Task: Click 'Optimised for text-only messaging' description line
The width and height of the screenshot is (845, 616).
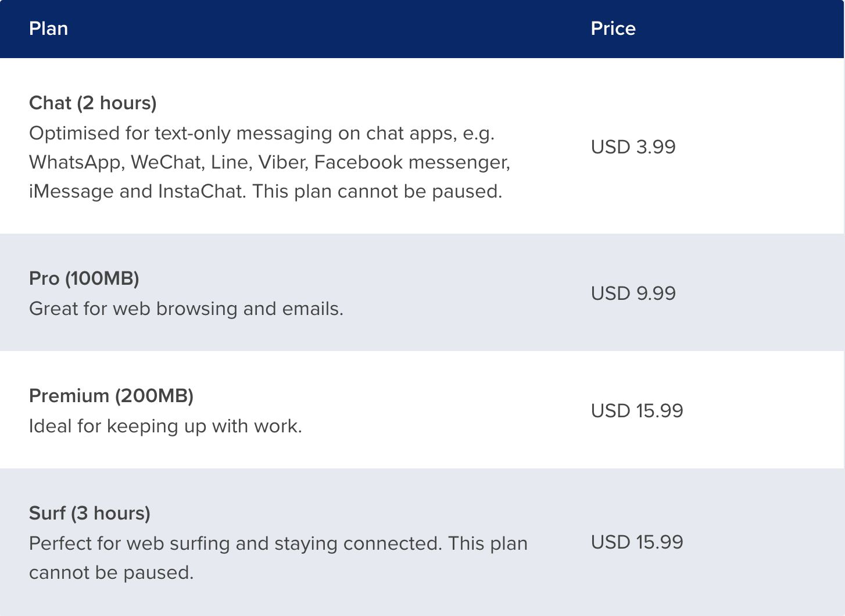Action: (262, 133)
